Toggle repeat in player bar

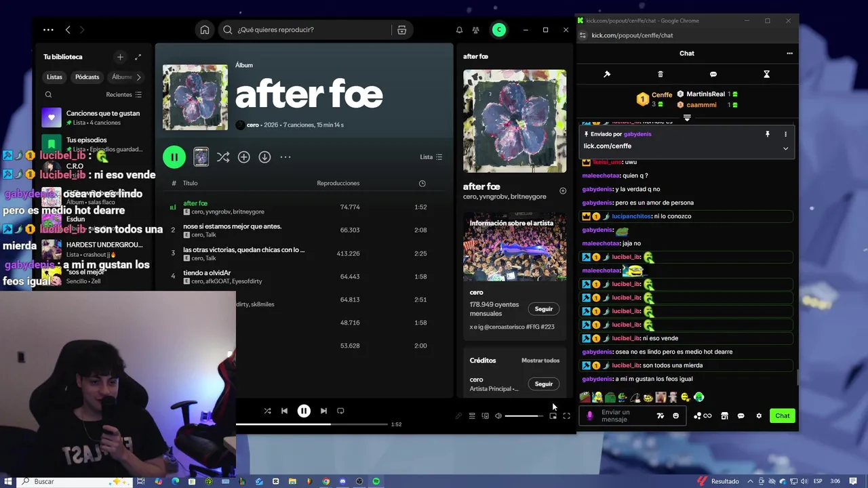coord(340,411)
